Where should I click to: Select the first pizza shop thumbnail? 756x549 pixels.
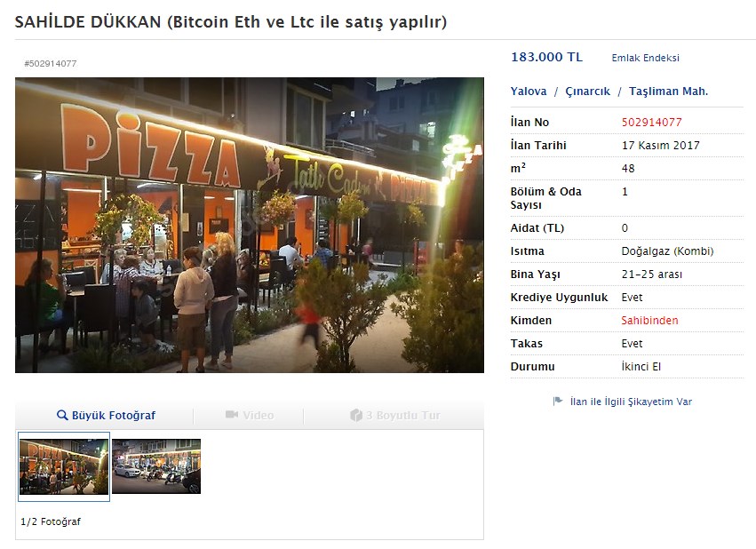[x=64, y=466]
